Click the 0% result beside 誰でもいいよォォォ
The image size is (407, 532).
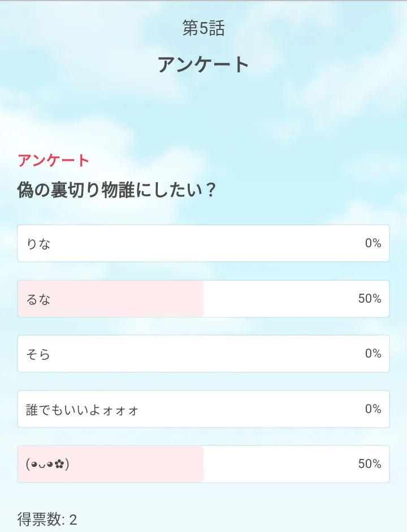(x=373, y=409)
